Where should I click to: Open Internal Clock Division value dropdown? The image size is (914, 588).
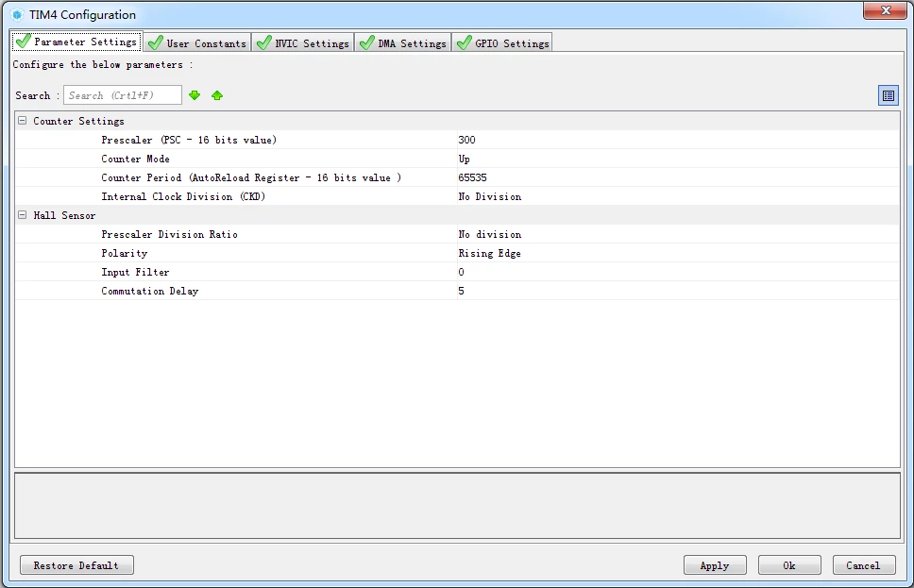point(677,196)
